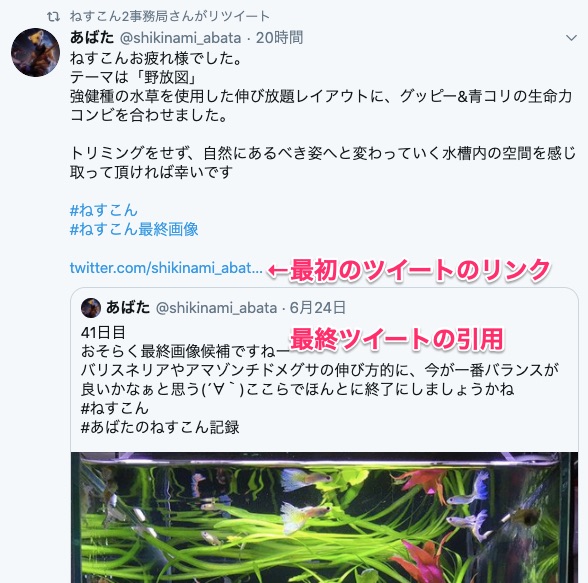The image size is (588, 583).
Task: Open the #ねすこん hashtag link
Action: click(x=104, y=210)
